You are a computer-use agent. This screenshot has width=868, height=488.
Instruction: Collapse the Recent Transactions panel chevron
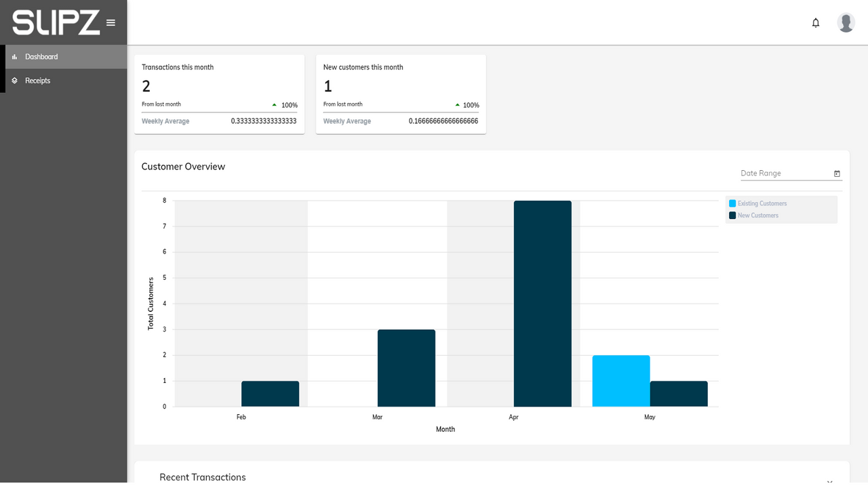click(x=829, y=481)
